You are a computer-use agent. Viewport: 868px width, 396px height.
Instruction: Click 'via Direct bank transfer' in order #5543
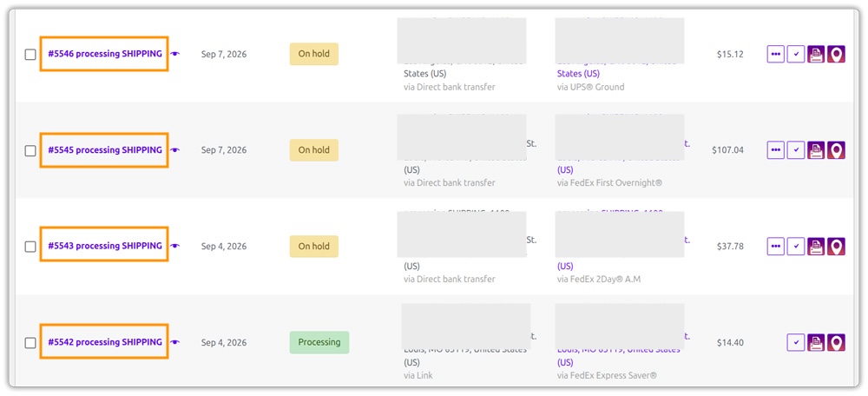(450, 279)
